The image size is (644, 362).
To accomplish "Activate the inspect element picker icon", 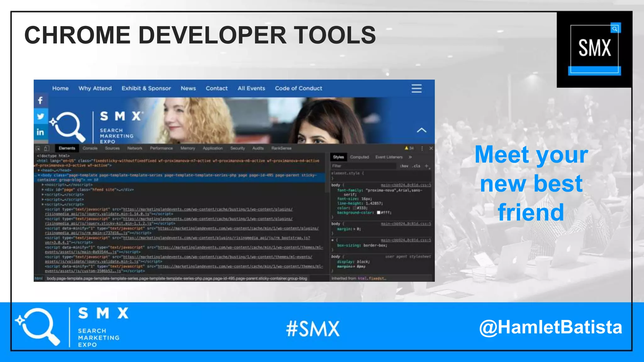I will [38, 148].
